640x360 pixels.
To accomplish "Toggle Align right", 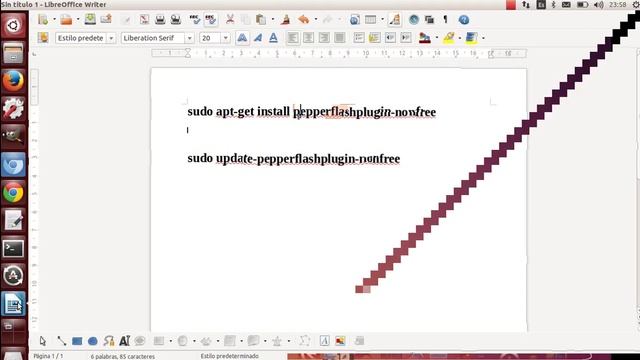I will (x=324, y=38).
